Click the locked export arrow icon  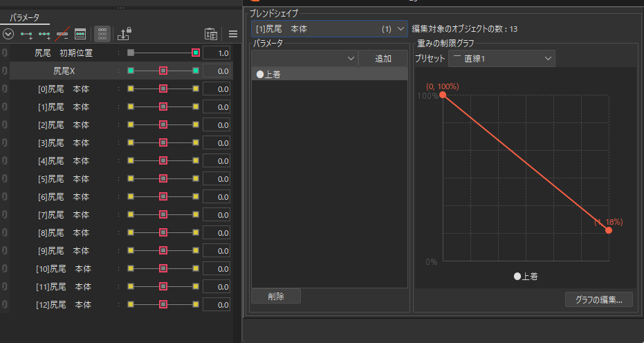point(125,34)
